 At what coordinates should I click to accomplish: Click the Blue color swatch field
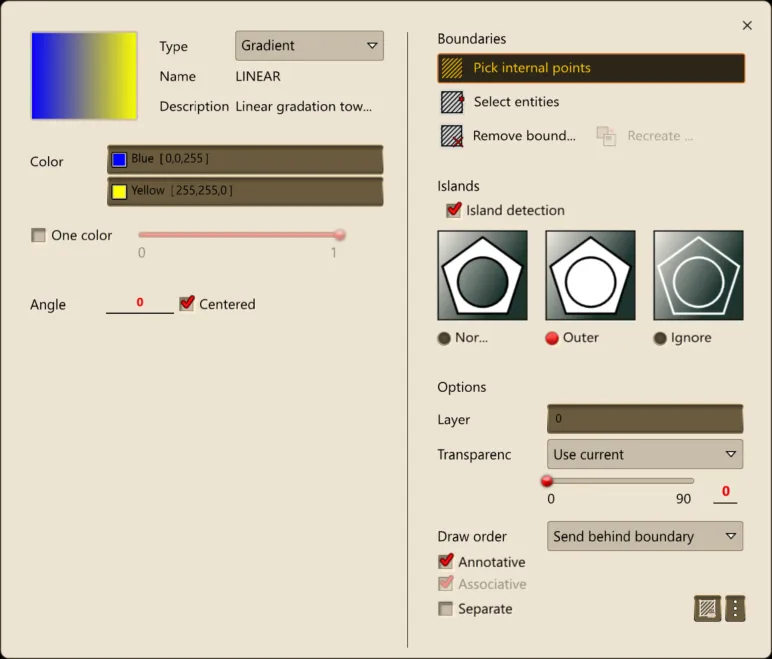click(245, 159)
